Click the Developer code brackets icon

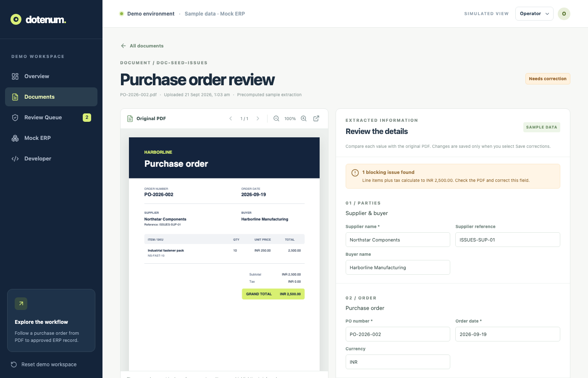click(15, 159)
